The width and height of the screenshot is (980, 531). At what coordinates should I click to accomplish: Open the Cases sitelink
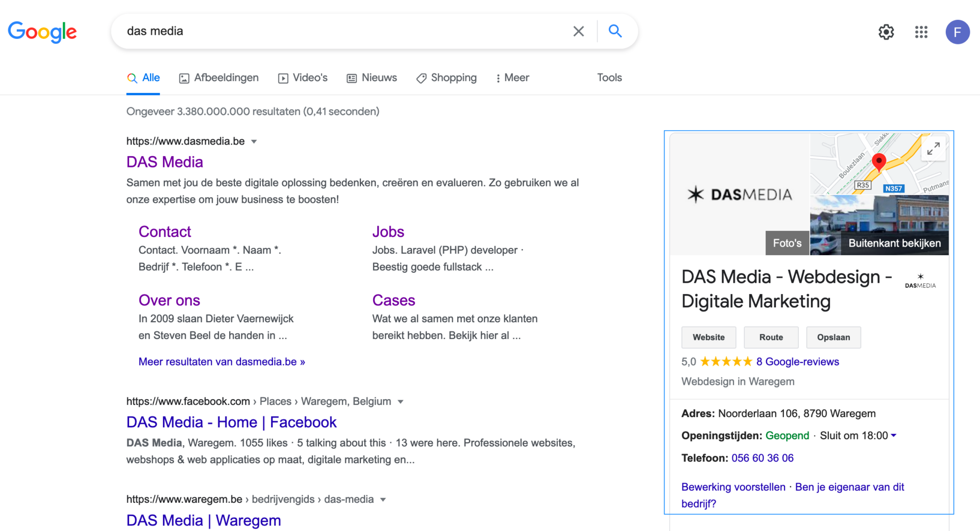[x=394, y=300]
